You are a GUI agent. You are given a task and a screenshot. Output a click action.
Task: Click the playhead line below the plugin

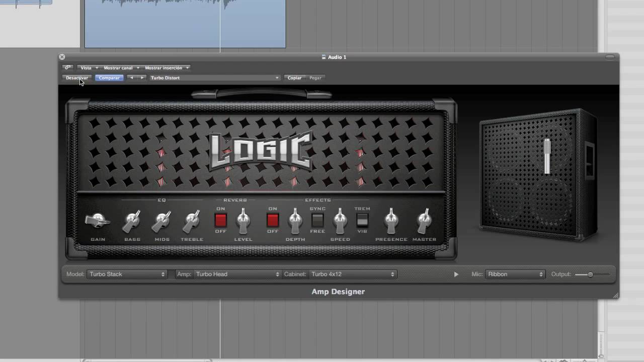(220, 328)
